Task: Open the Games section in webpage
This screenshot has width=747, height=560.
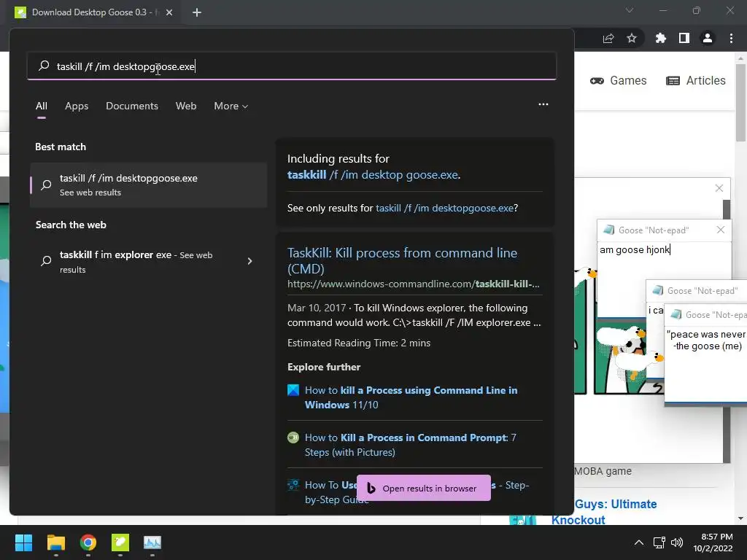Action: (x=619, y=80)
